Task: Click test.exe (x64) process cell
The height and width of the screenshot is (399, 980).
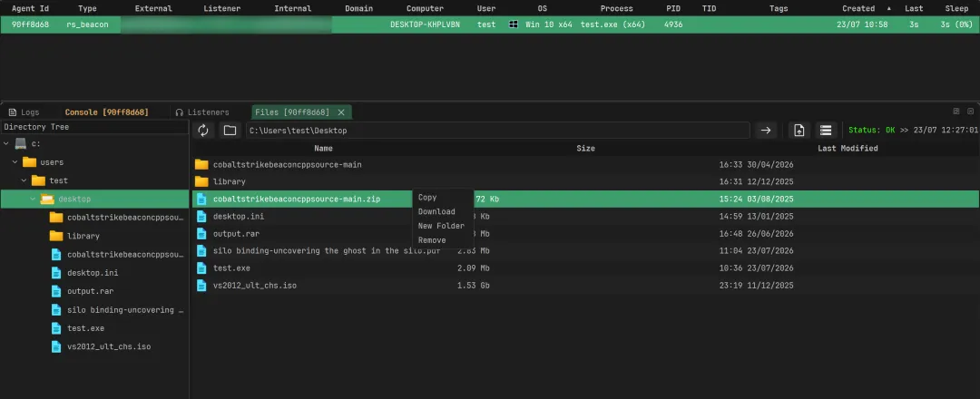Action: pos(612,24)
